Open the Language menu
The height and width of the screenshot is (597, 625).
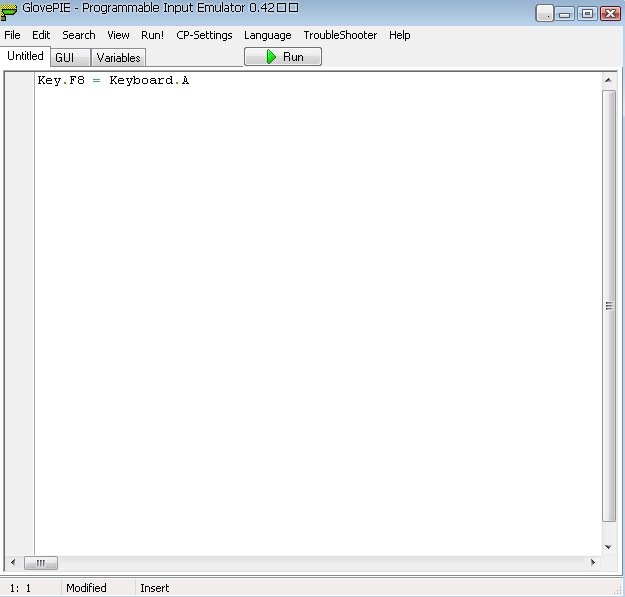pos(267,35)
